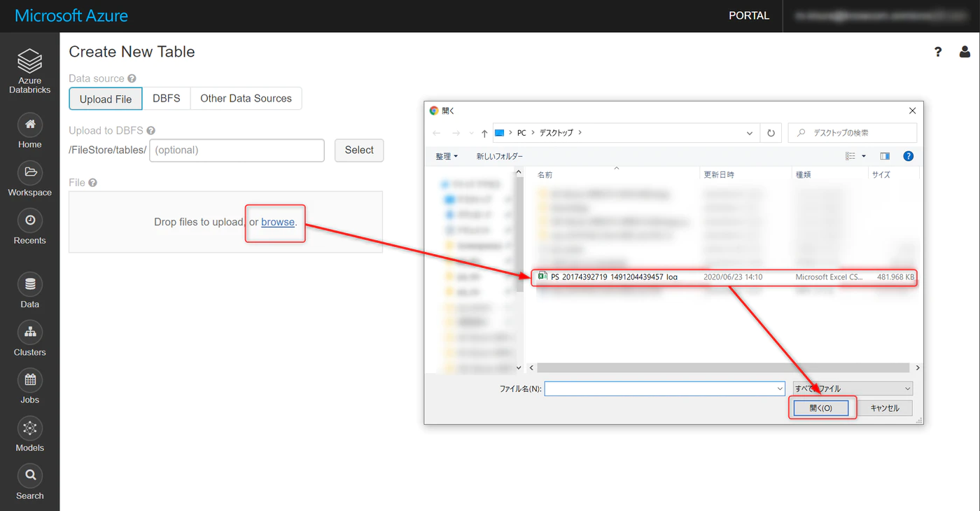Open Models in the sidebar

click(x=29, y=434)
